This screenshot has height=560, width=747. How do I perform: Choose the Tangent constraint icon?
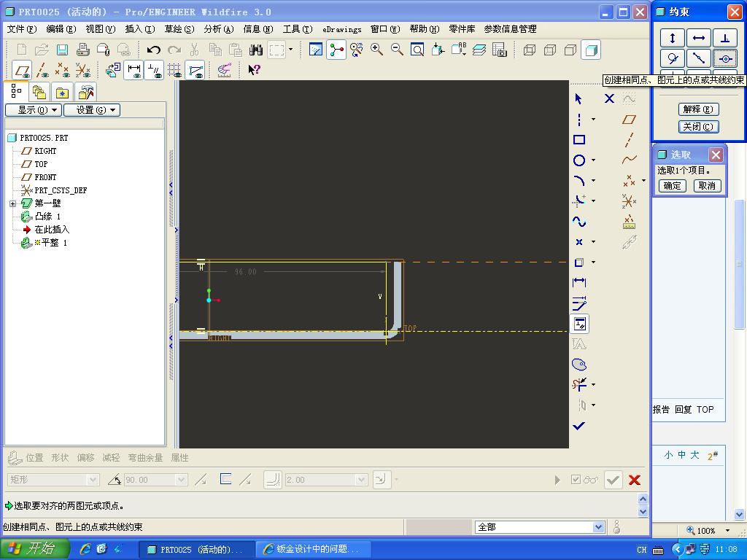(x=672, y=58)
